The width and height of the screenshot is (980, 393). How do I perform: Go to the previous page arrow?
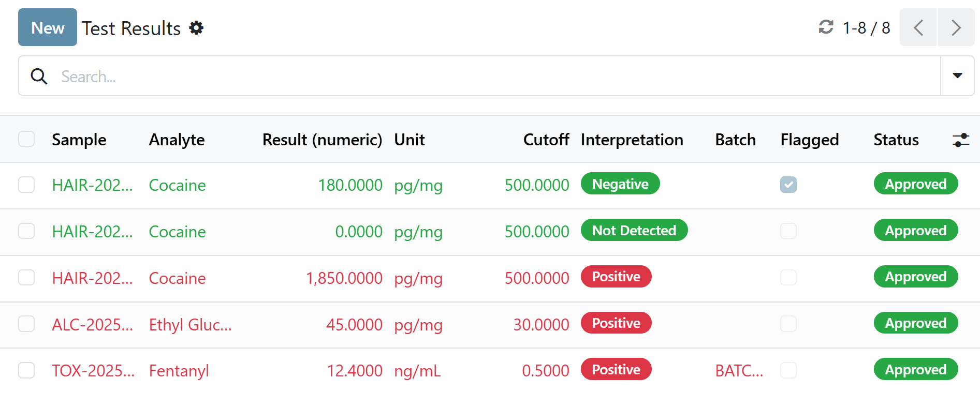[x=918, y=27]
